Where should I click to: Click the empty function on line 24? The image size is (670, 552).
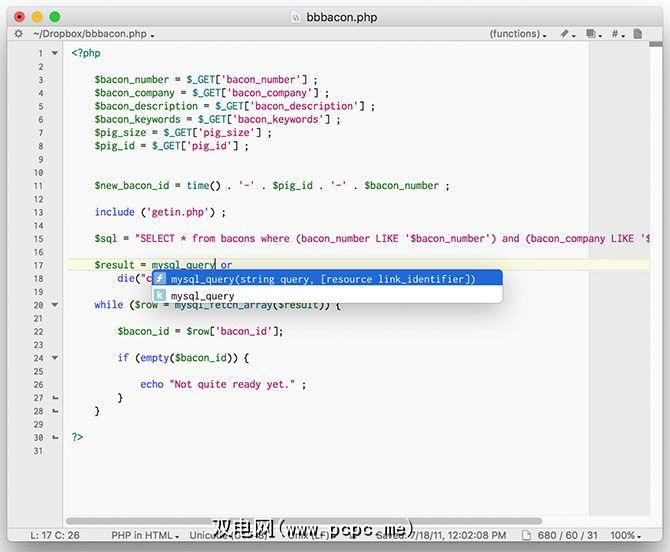[155, 358]
